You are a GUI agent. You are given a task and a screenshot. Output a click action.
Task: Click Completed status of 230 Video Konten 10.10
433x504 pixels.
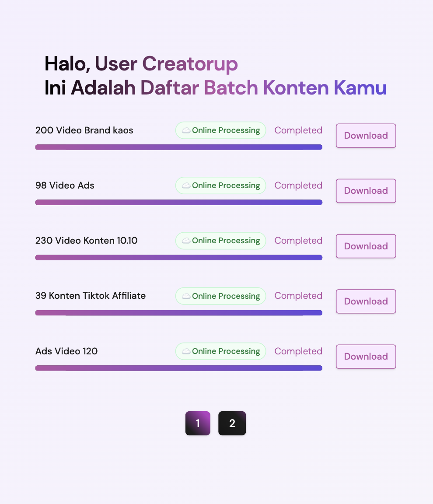pyautogui.click(x=298, y=241)
